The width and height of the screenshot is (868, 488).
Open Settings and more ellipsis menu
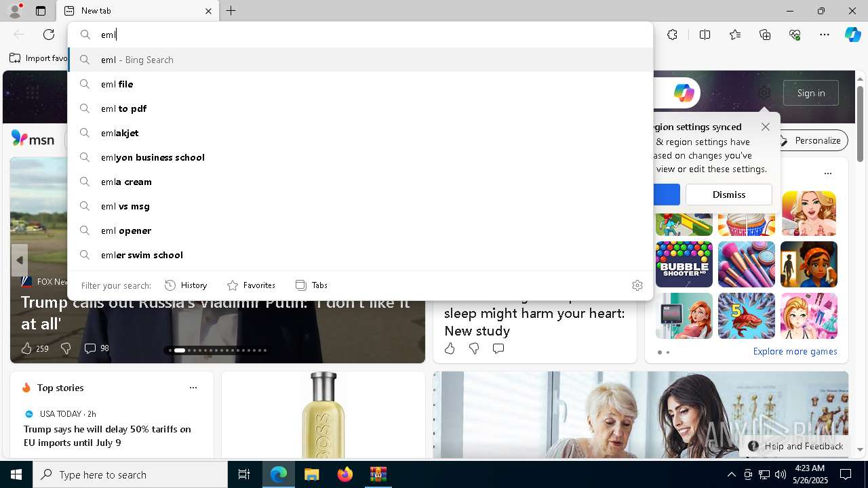coord(825,35)
